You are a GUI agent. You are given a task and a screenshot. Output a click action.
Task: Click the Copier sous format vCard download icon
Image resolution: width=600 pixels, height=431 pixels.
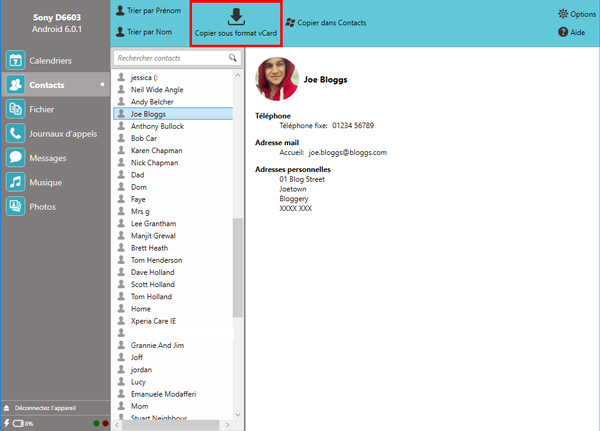pos(236,16)
